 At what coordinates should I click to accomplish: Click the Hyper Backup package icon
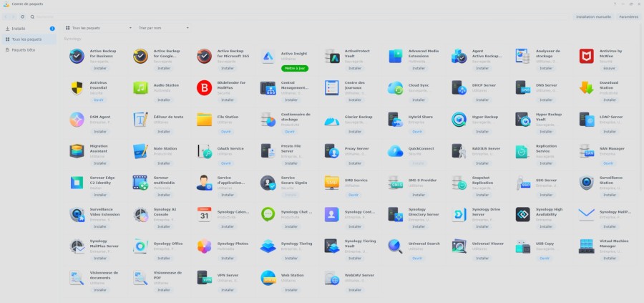coord(459,120)
